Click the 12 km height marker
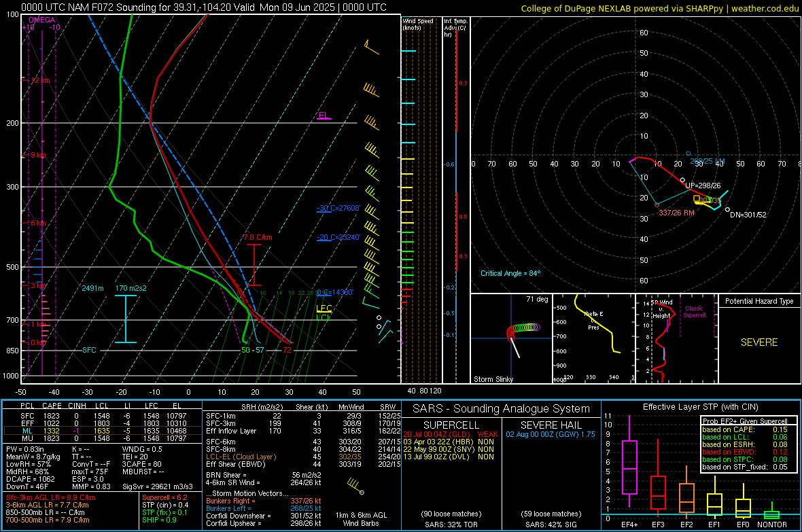 coord(40,80)
